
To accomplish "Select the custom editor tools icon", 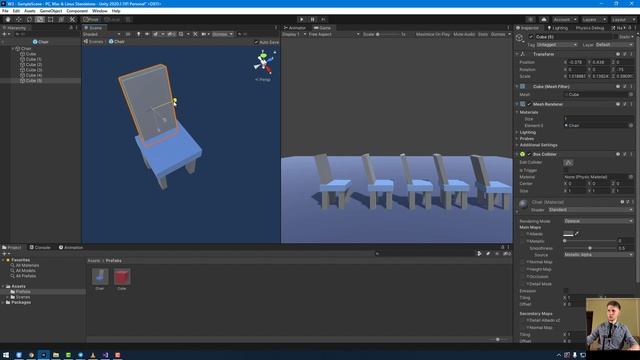I will click(72, 19).
